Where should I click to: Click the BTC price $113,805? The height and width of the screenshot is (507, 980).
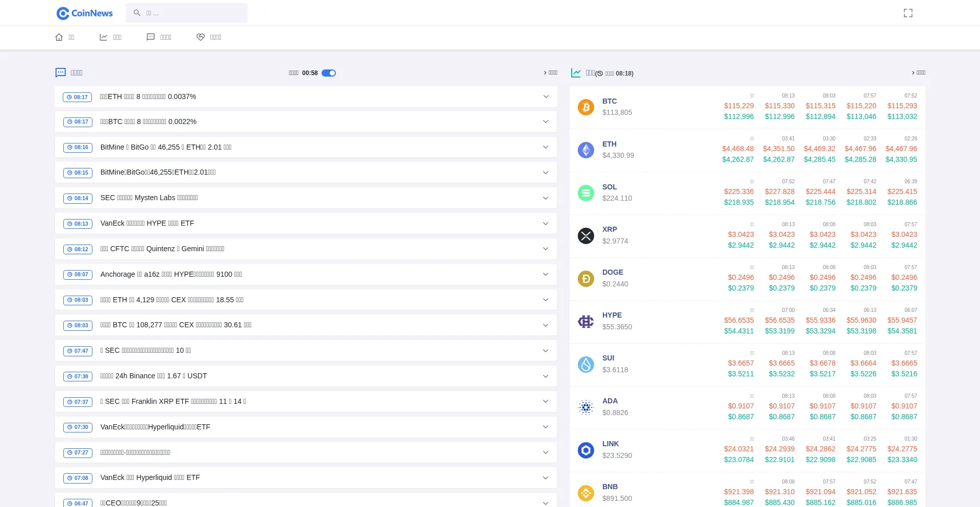point(617,112)
